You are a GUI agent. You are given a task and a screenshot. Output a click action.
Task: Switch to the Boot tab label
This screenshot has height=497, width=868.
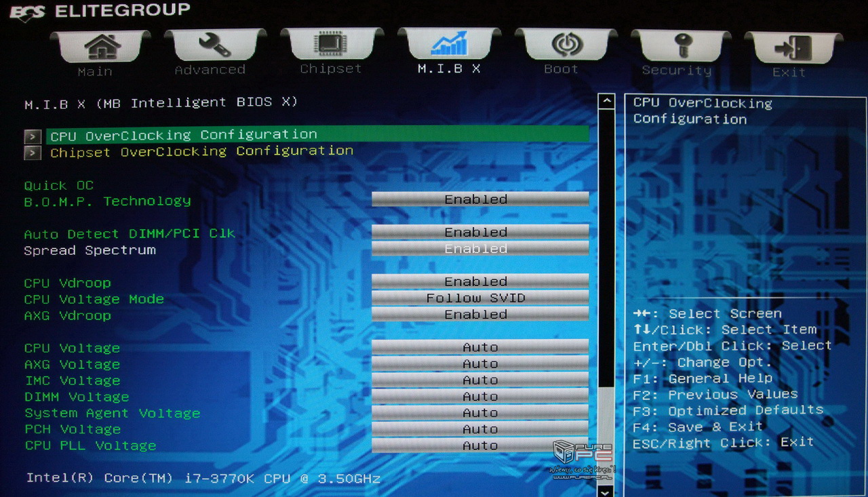pyautogui.click(x=561, y=68)
